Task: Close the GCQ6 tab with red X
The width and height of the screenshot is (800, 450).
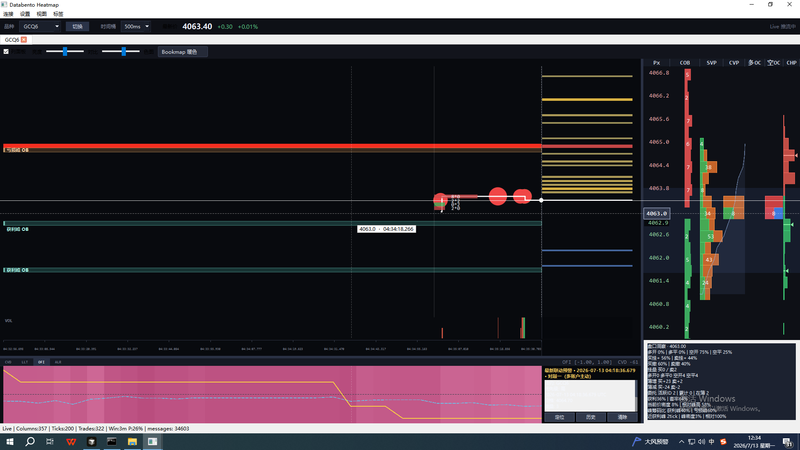Action: point(24,40)
